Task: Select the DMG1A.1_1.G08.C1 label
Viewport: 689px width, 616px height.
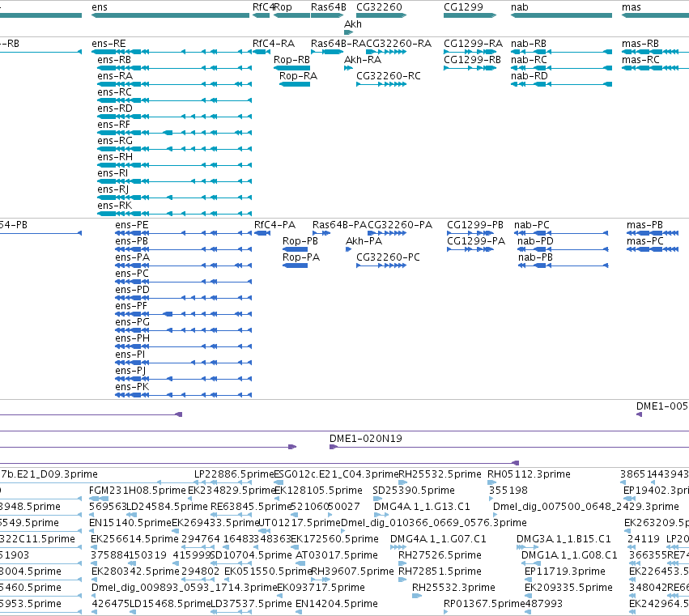Action: [x=569, y=555]
